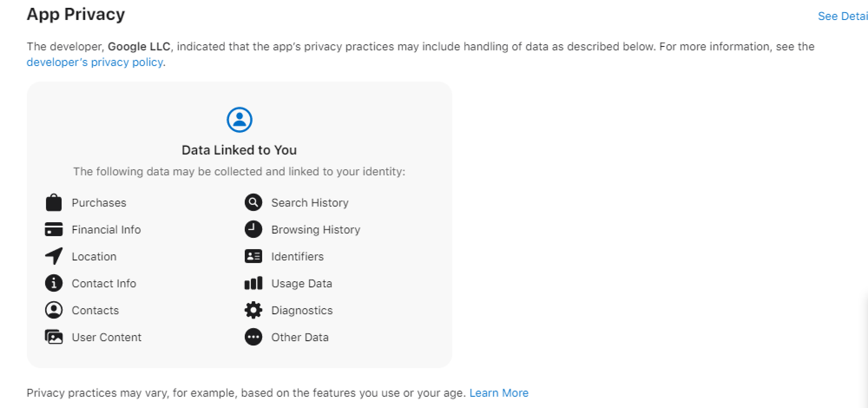Click the Browsing History label
The image size is (868, 408).
tap(316, 230)
